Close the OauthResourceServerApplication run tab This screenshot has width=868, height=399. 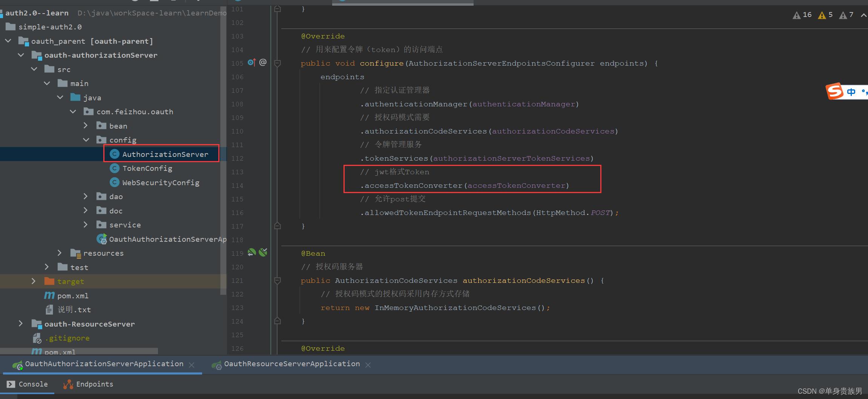(368, 365)
